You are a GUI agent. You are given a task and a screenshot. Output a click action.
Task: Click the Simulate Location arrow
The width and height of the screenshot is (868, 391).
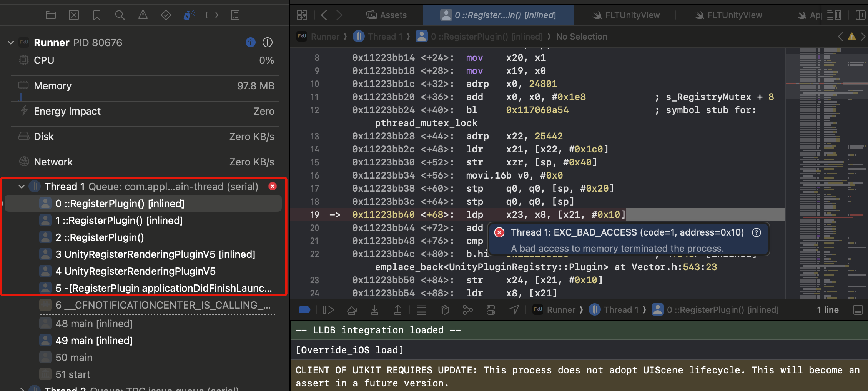pyautogui.click(x=514, y=310)
